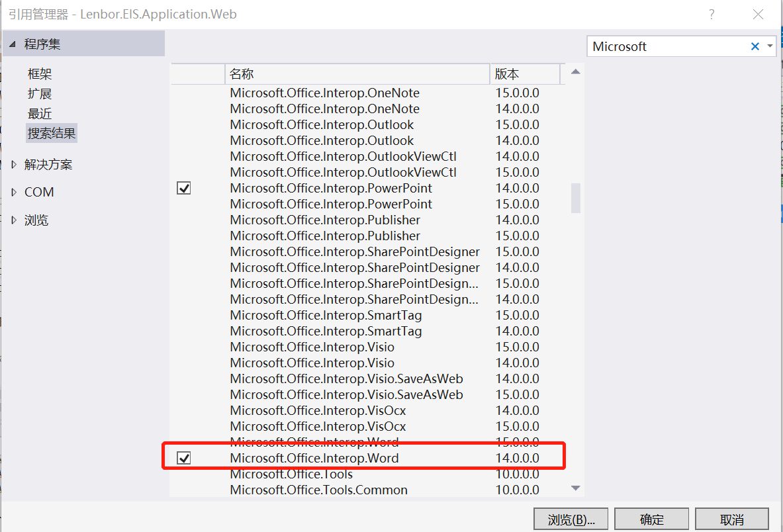
Task: Select the Visio.SaveAsWeb 14.0.0.0 row
Action: [x=368, y=378]
